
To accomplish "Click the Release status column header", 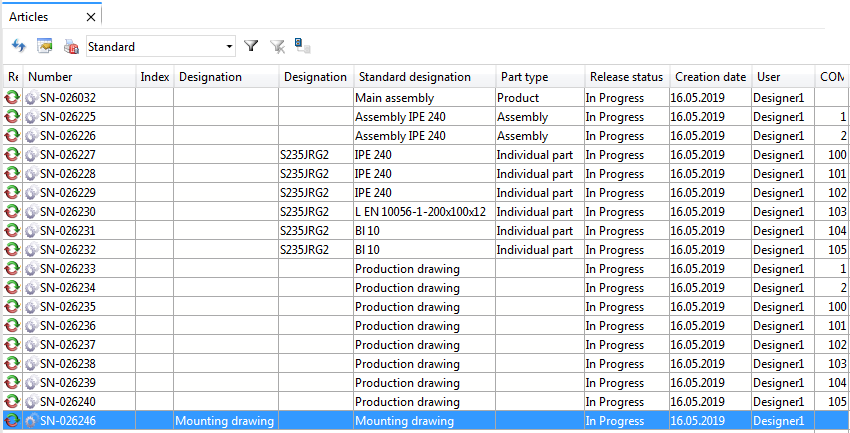I will 626,77.
